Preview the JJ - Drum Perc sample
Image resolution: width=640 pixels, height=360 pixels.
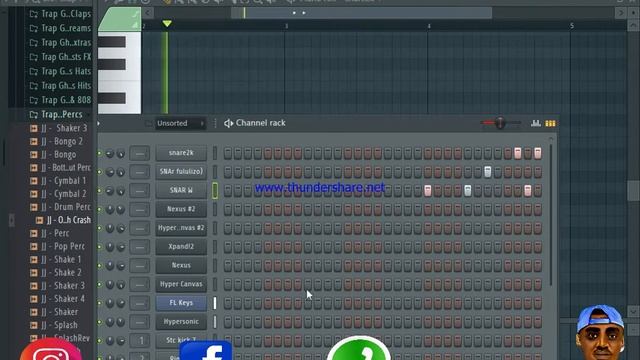[x=66, y=207]
